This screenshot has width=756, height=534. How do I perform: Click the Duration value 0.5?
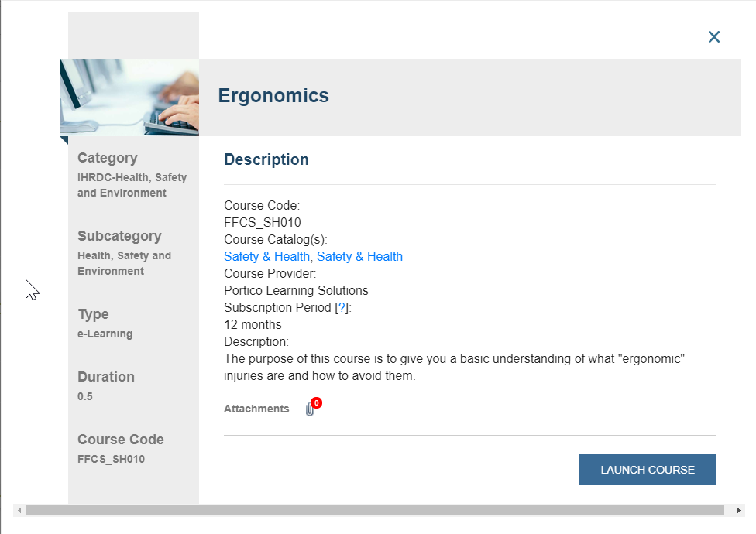pyautogui.click(x=85, y=396)
